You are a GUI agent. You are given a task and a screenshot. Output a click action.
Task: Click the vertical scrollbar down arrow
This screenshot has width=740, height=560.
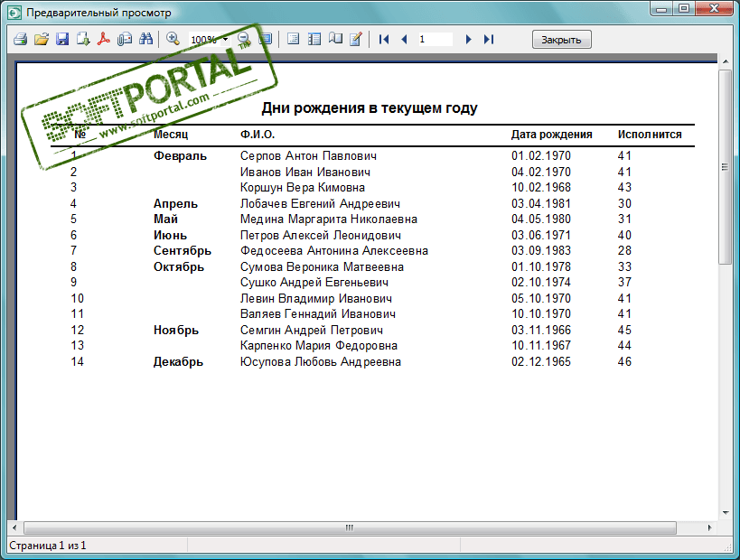tap(725, 513)
